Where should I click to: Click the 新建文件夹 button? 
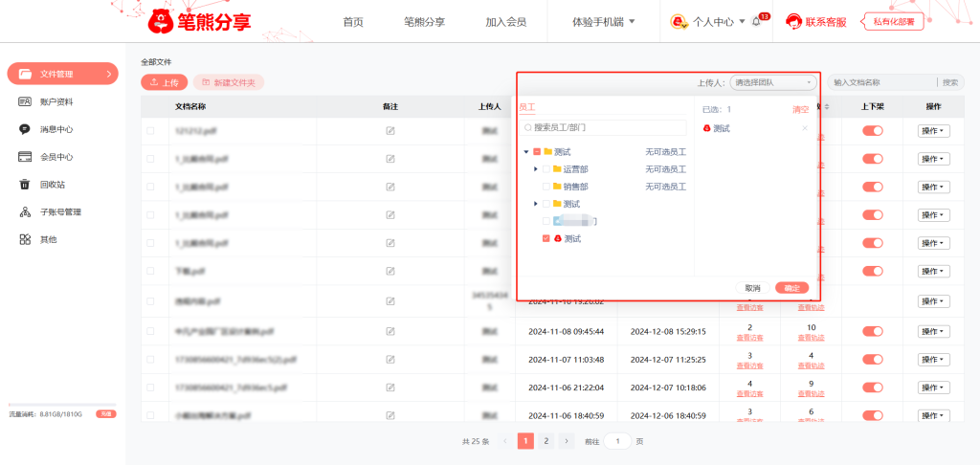[229, 82]
